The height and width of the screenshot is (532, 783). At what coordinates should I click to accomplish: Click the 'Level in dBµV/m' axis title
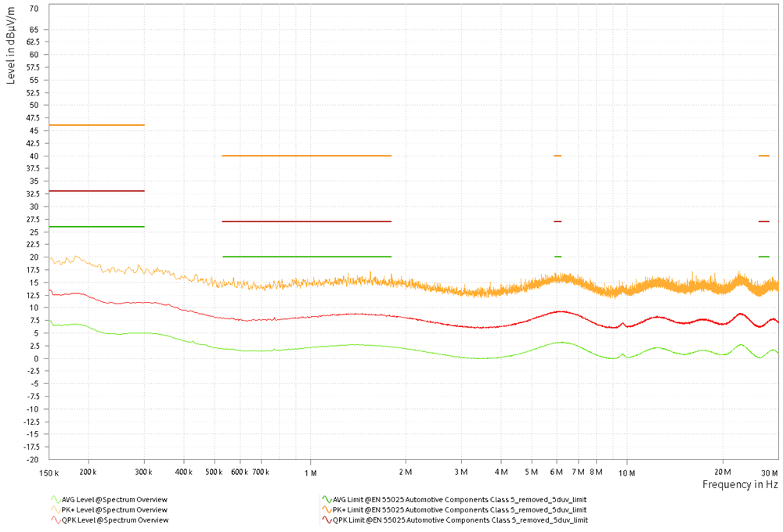coord(11,45)
